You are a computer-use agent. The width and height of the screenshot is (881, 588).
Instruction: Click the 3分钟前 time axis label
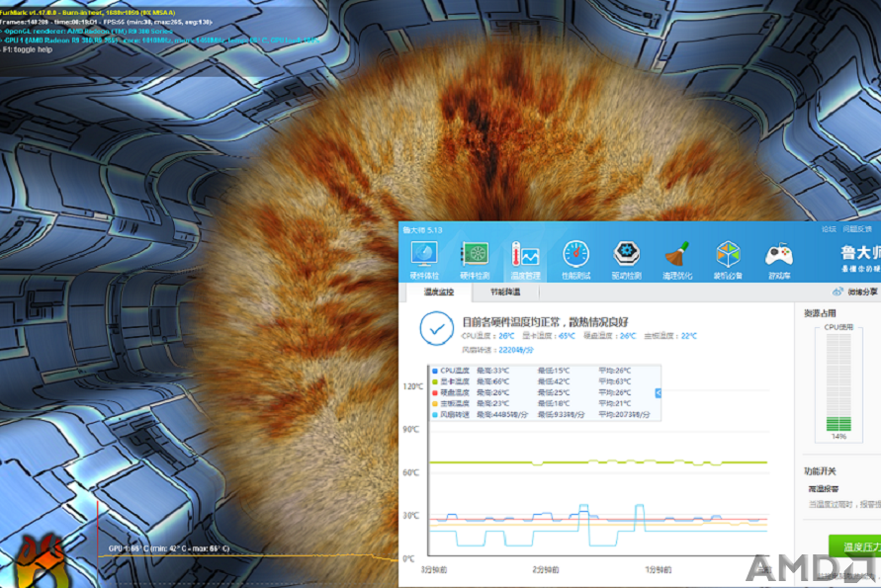tap(434, 569)
